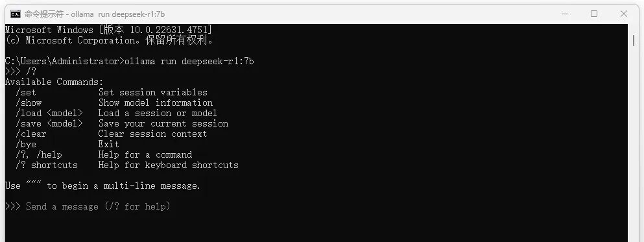Screen dimensions: 644x242
Task: Maximize the ollama terminal window
Action: tap(594, 14)
